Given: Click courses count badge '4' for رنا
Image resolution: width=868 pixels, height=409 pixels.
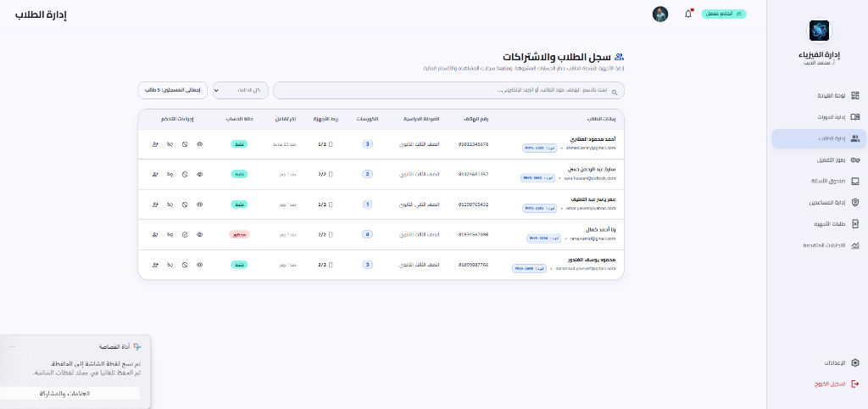Looking at the screenshot, I should click(368, 234).
